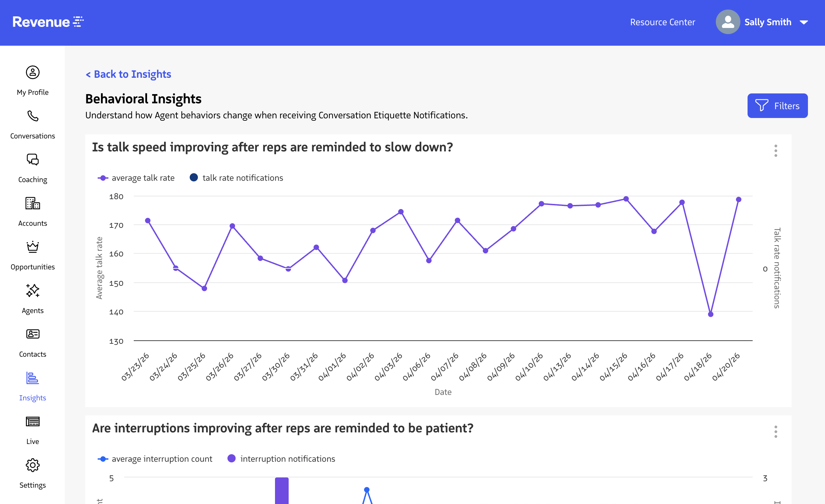Open interruptions chart three-dot menu
Screen dimensions: 825x504
776,432
